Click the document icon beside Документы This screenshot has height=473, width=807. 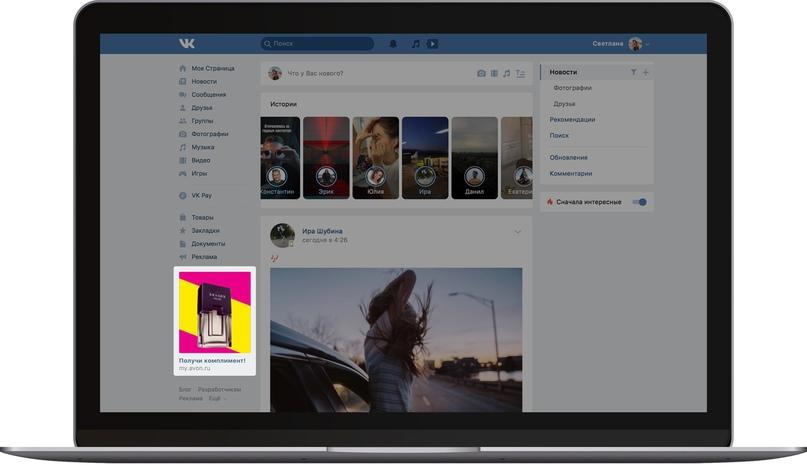coord(183,243)
